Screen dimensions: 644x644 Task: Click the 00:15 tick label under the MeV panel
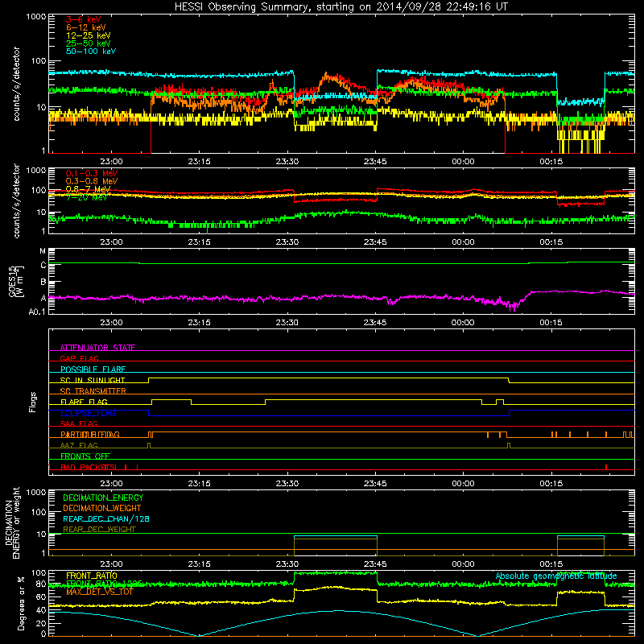tap(551, 242)
